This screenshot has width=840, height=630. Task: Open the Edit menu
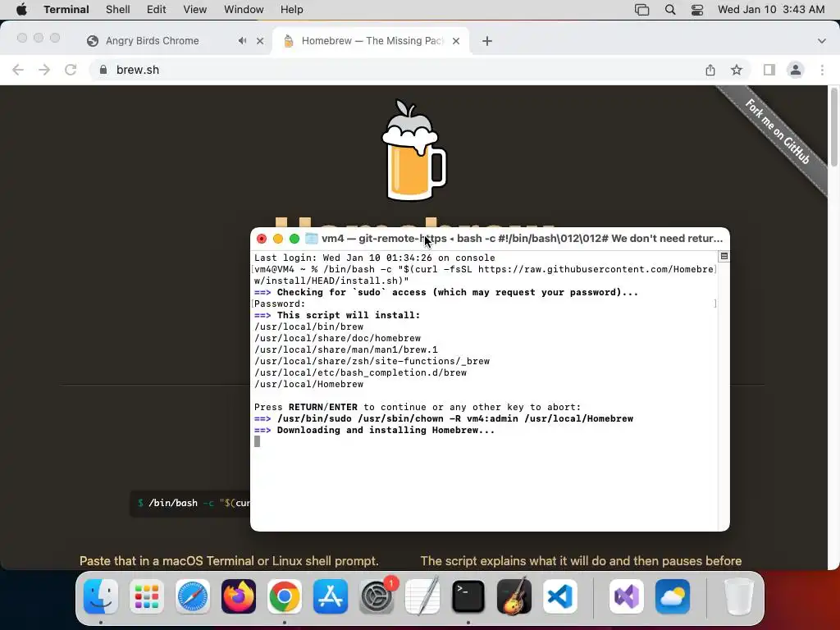[156, 9]
